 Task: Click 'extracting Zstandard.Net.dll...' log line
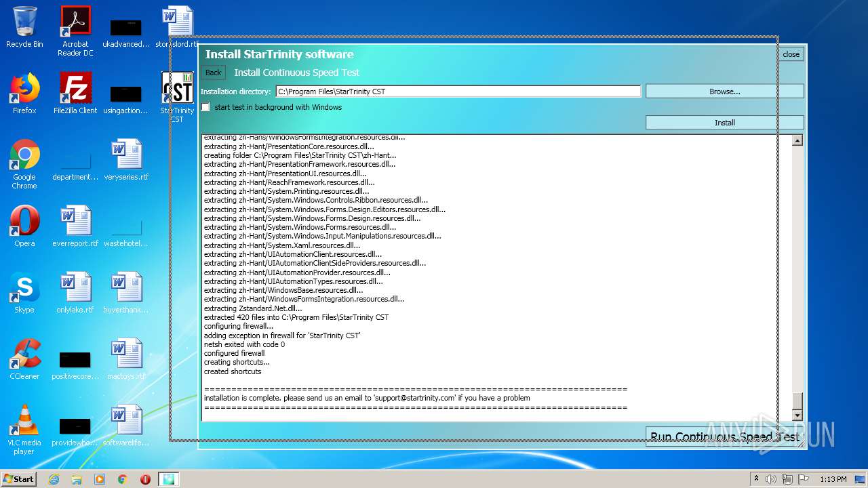tap(253, 308)
